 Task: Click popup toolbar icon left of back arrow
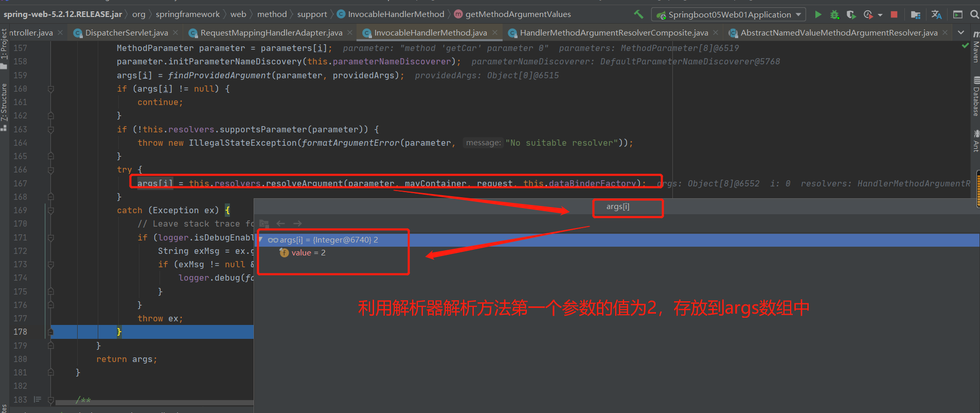coord(264,223)
